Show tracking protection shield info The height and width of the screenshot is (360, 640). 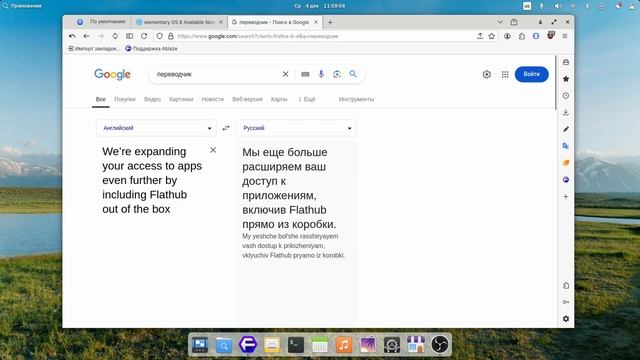point(160,36)
